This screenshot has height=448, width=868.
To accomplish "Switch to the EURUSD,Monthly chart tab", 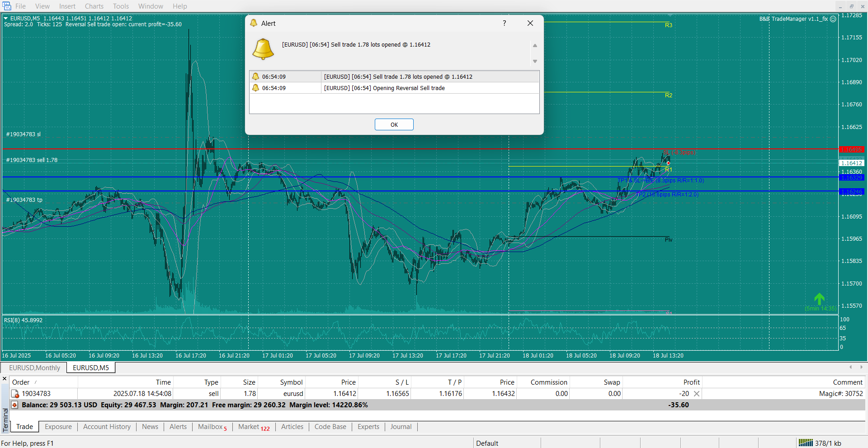I will coord(34,368).
